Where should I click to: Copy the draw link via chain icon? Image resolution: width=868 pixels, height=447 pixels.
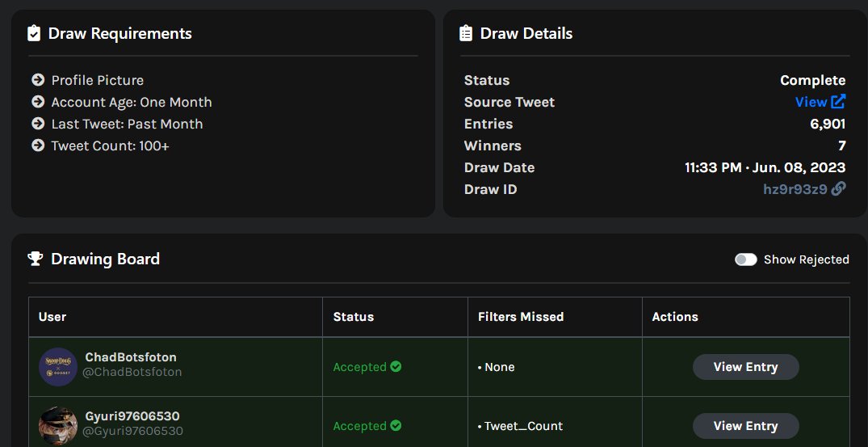click(x=838, y=189)
